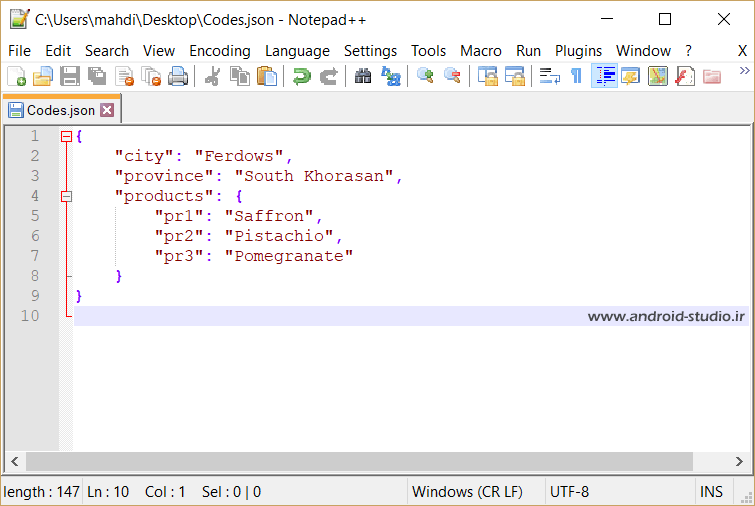Show all characters pilcrow icon
Screen dimensions: 755x506
[x=576, y=76]
